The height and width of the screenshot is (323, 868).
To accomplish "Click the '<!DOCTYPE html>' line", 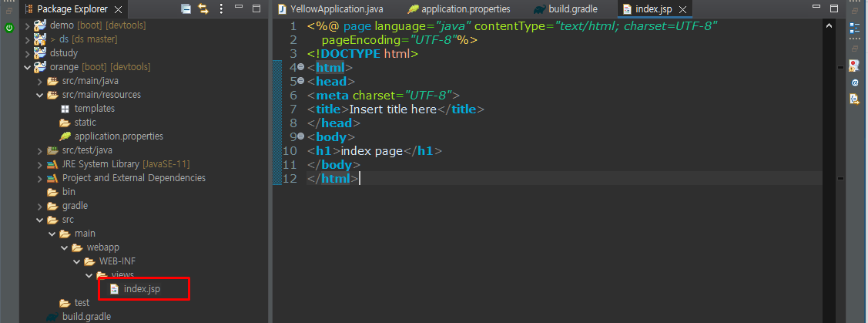I will [363, 54].
